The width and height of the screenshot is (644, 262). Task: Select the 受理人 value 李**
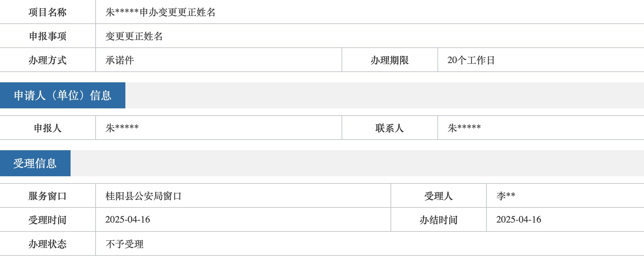coord(506,196)
